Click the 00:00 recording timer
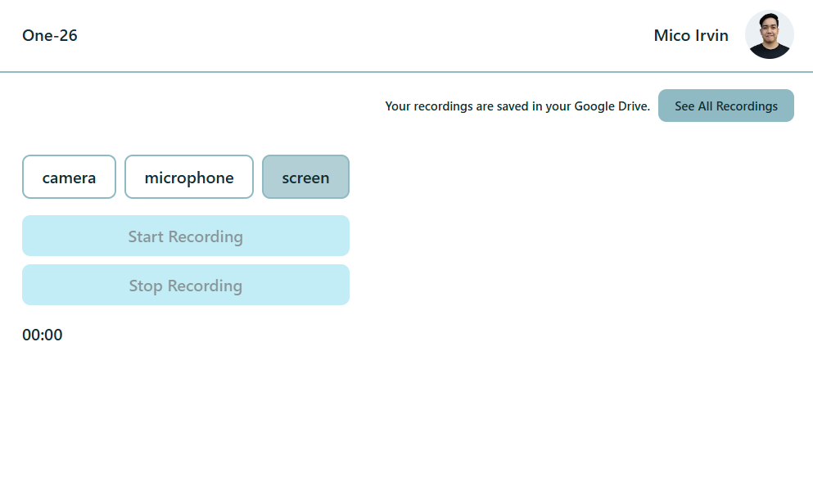This screenshot has width=813, height=504. [x=43, y=335]
